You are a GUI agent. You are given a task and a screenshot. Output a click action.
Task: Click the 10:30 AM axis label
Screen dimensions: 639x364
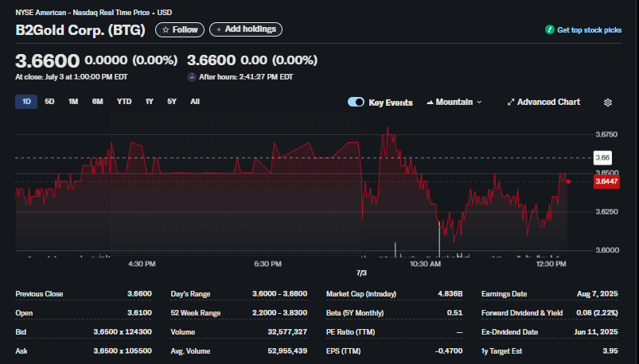click(425, 264)
